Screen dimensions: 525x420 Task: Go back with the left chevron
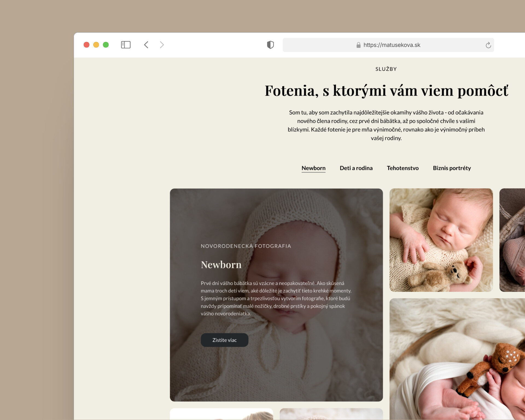(x=146, y=45)
